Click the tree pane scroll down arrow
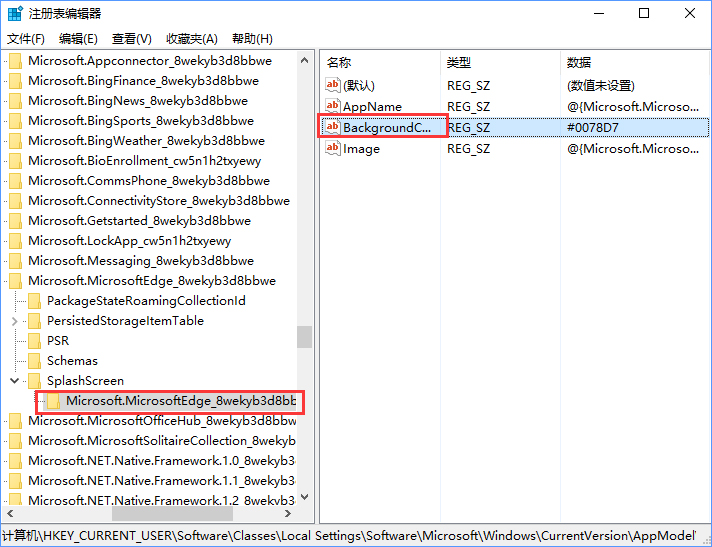The height and width of the screenshot is (547, 712). 304,496
